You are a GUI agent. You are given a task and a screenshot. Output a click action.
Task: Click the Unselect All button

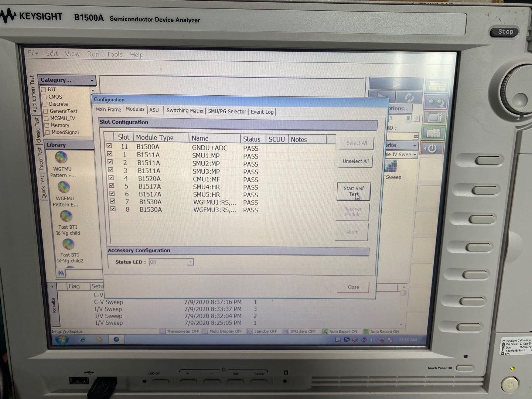click(355, 161)
